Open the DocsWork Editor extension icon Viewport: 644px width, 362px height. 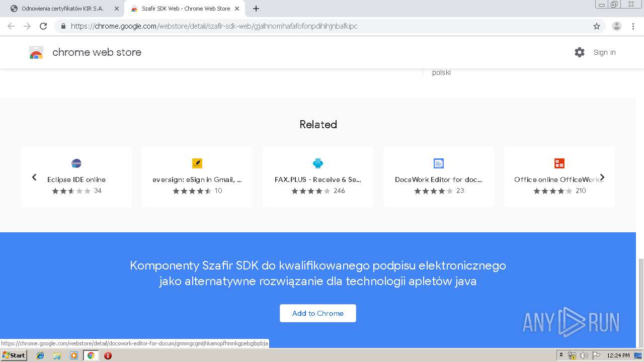pos(439,163)
